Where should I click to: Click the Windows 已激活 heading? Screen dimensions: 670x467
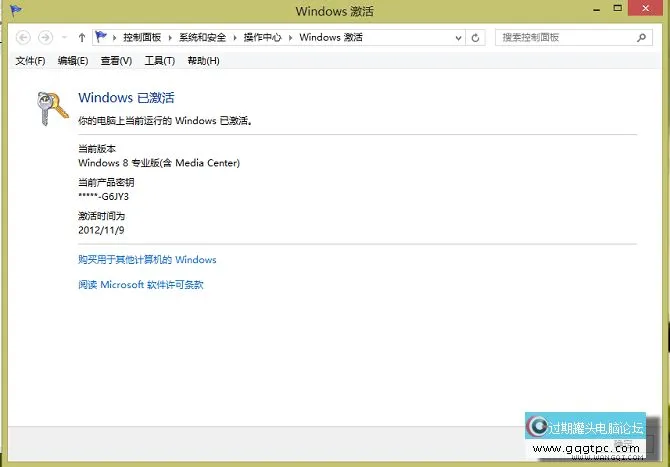(126, 98)
